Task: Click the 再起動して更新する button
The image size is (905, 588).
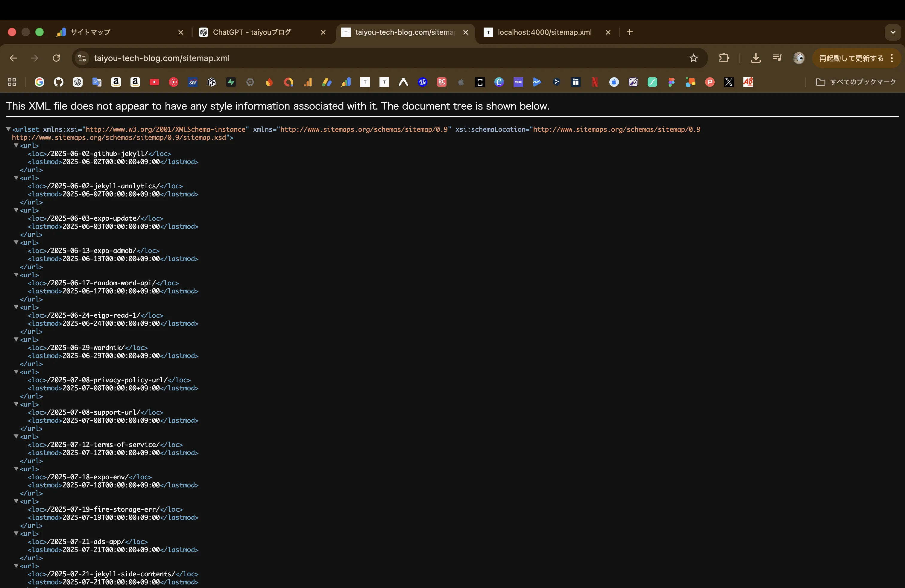Action: pos(852,58)
